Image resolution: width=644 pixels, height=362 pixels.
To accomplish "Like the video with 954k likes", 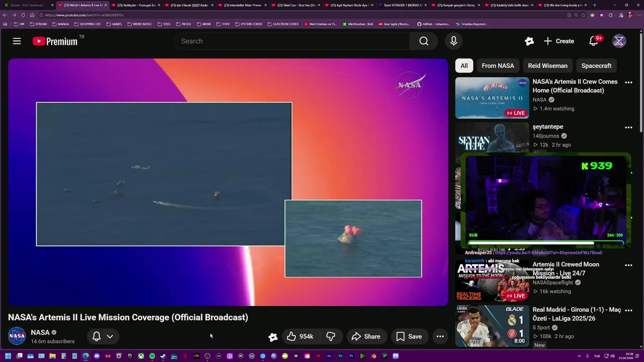I will 300,336.
